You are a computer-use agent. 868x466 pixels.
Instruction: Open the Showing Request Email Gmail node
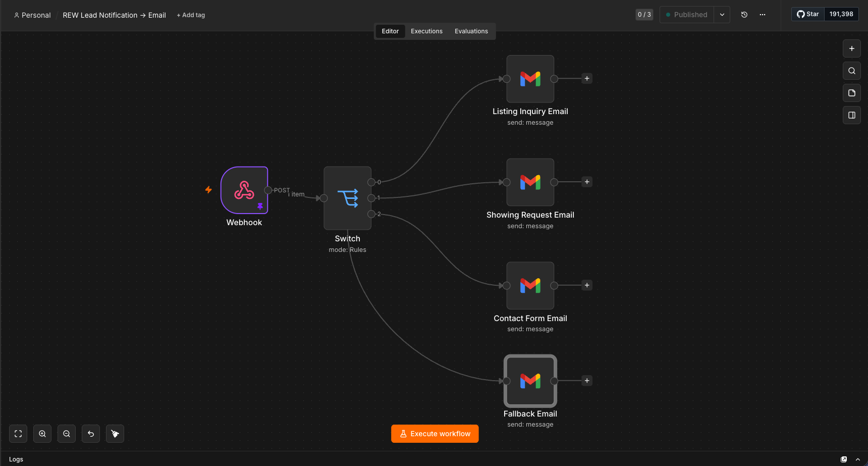(530, 182)
